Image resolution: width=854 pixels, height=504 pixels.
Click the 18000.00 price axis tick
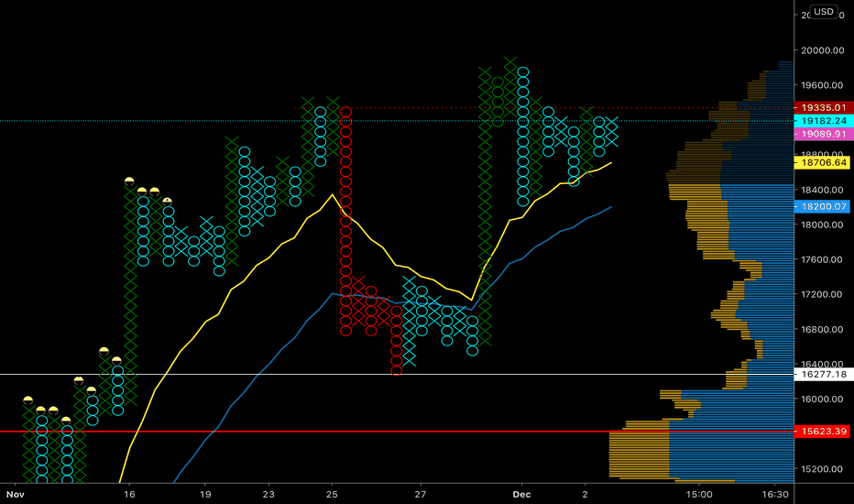822,225
